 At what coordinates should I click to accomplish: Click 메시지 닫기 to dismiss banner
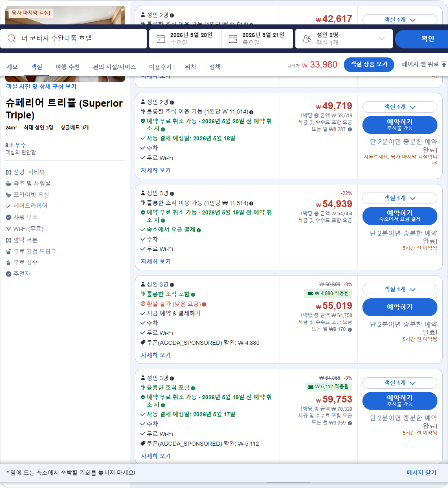point(421,473)
